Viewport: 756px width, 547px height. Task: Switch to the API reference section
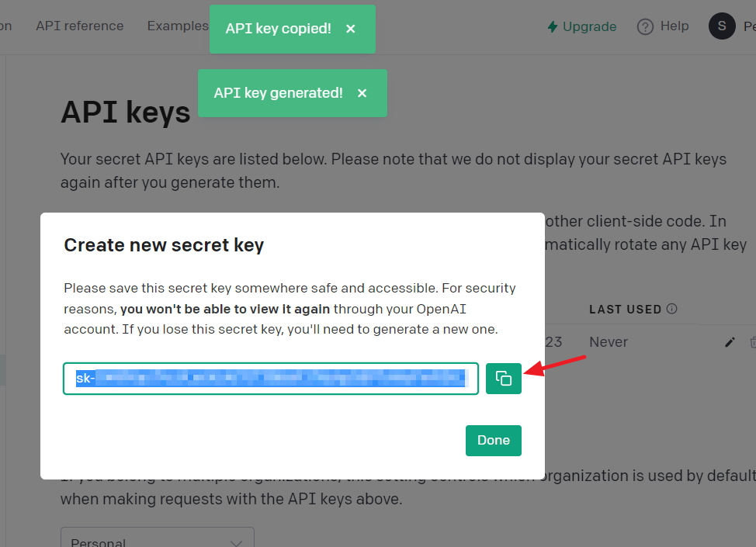(79, 26)
